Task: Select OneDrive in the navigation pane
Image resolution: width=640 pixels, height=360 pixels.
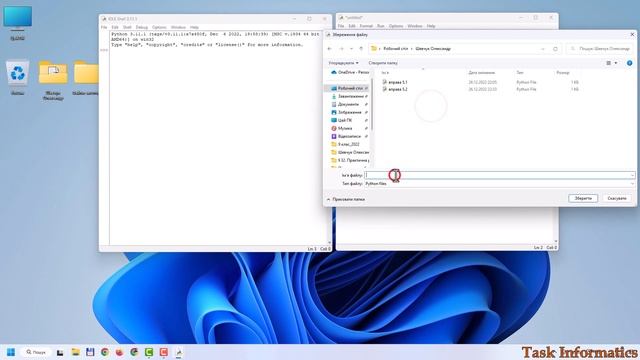Action: click(x=350, y=72)
